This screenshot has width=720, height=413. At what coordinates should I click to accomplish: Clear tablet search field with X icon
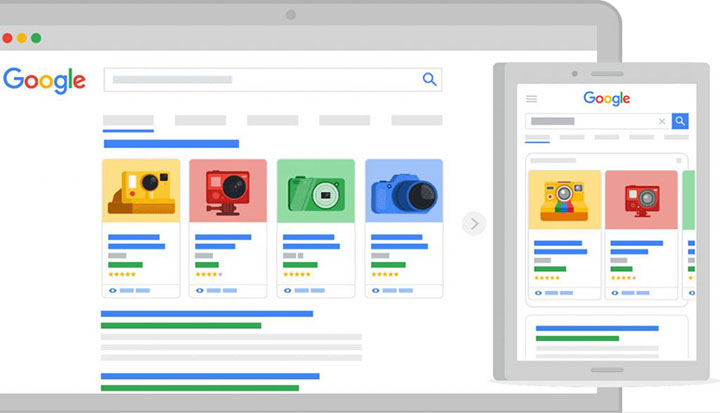662,121
